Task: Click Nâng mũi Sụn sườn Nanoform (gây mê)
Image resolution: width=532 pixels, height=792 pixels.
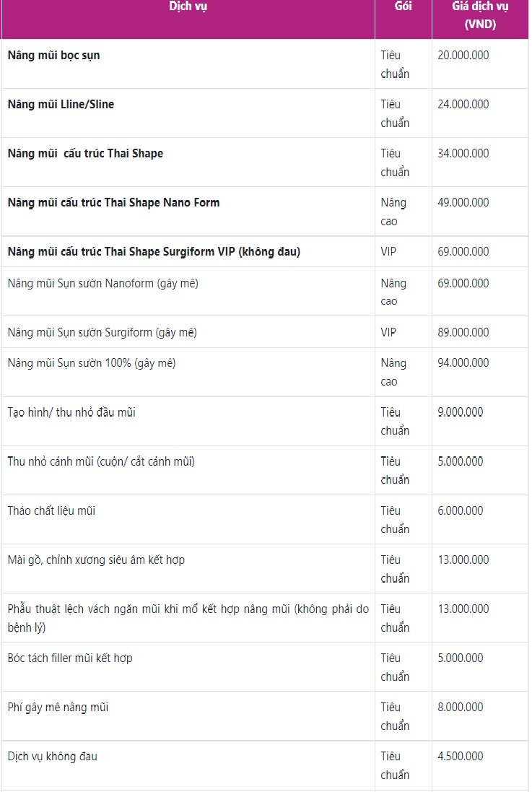Action: click(x=103, y=283)
